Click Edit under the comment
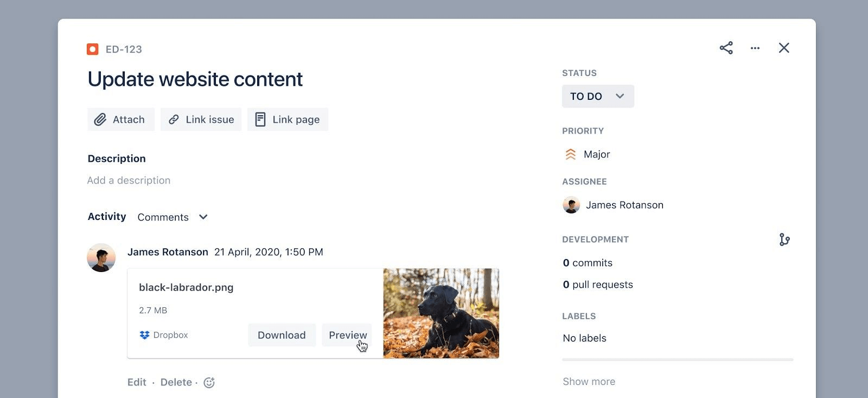 137,382
